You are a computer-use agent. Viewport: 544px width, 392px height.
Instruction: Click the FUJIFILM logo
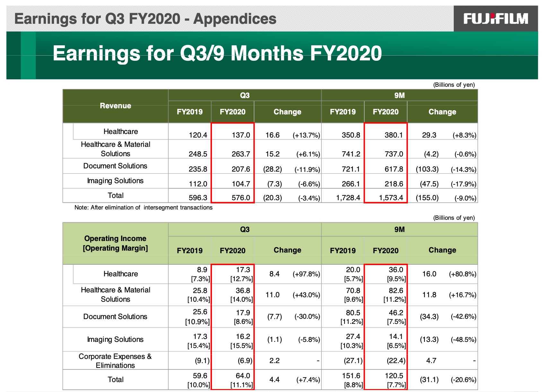click(x=496, y=19)
